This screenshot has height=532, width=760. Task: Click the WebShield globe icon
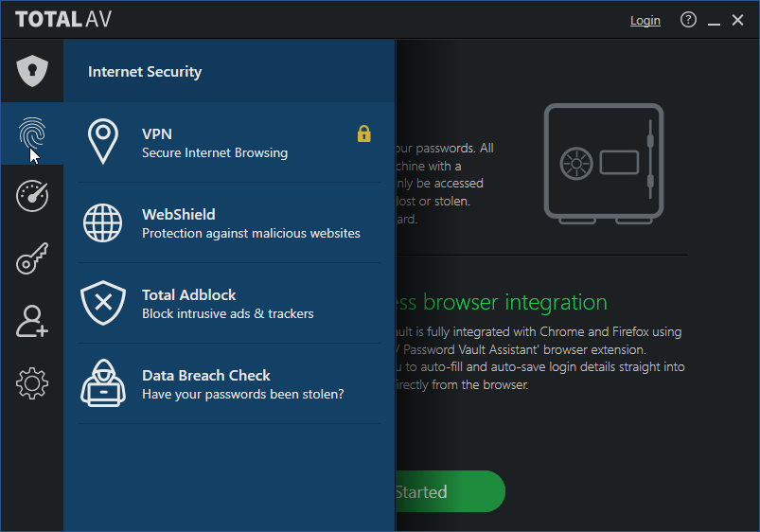pos(103,222)
